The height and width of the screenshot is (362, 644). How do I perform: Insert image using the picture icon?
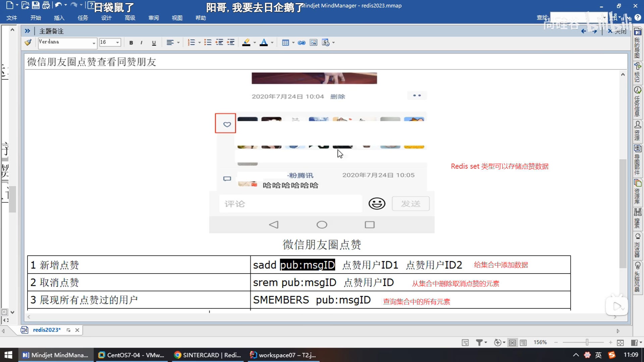[x=313, y=43]
